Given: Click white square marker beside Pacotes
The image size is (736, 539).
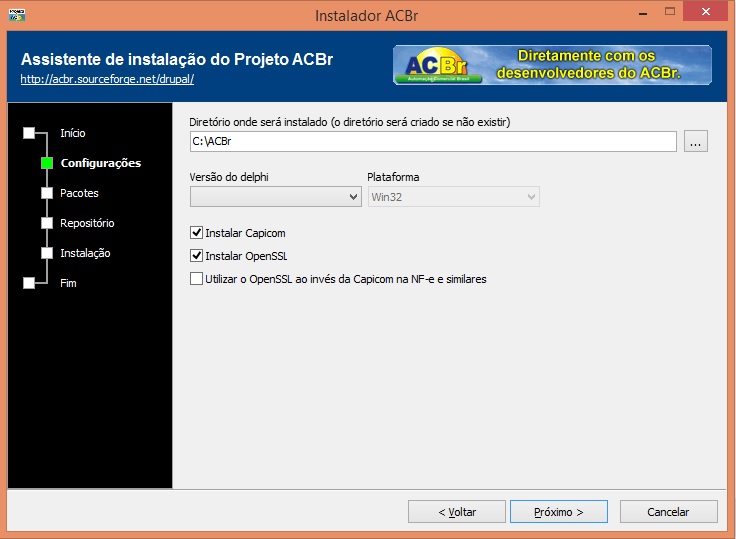Looking at the screenshot, I should 47,193.
